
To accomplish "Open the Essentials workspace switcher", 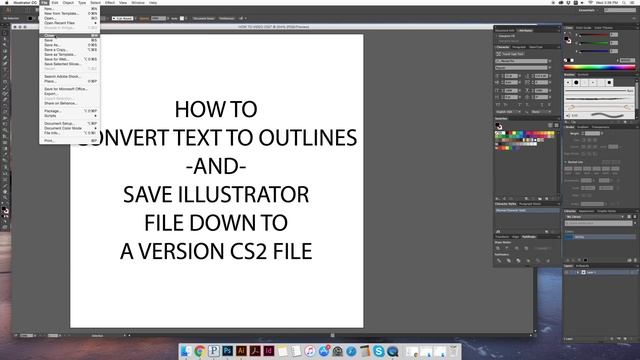I will click(588, 10).
